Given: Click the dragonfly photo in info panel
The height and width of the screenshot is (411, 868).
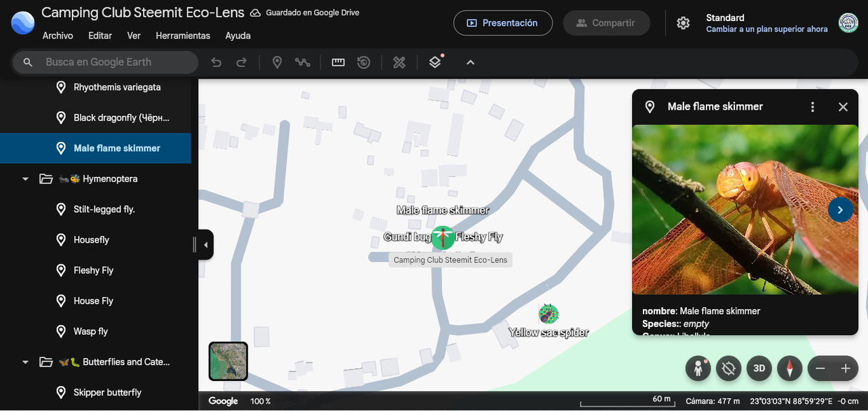Looking at the screenshot, I should pyautogui.click(x=745, y=210).
